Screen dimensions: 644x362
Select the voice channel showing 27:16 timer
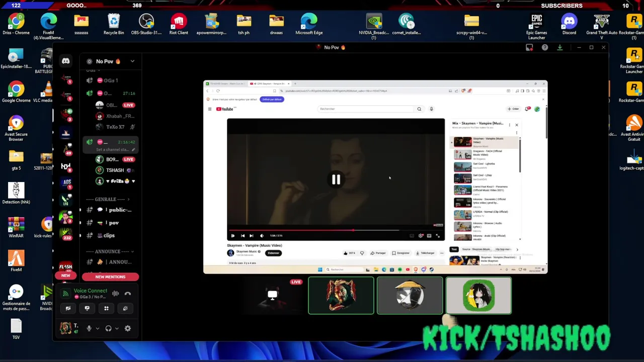[x=110, y=93]
